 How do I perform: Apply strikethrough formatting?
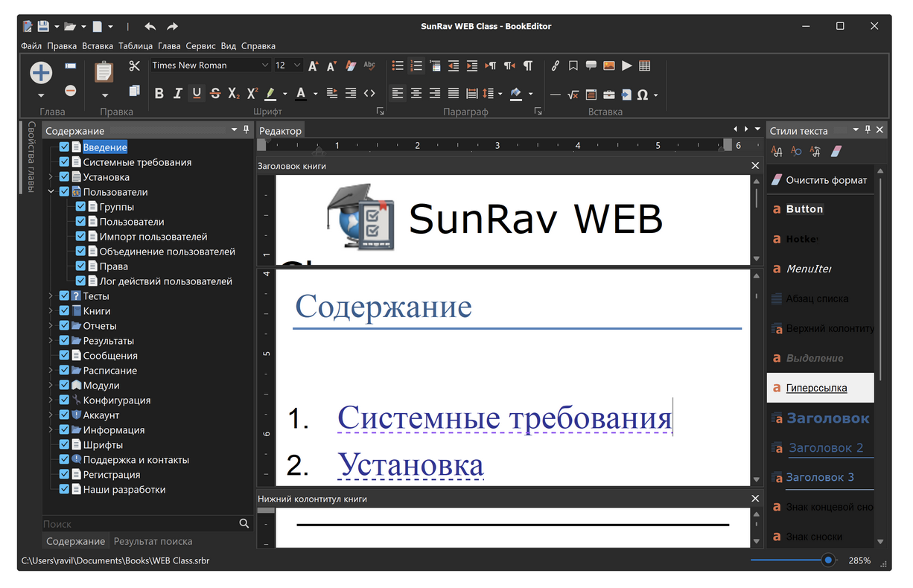click(x=215, y=94)
